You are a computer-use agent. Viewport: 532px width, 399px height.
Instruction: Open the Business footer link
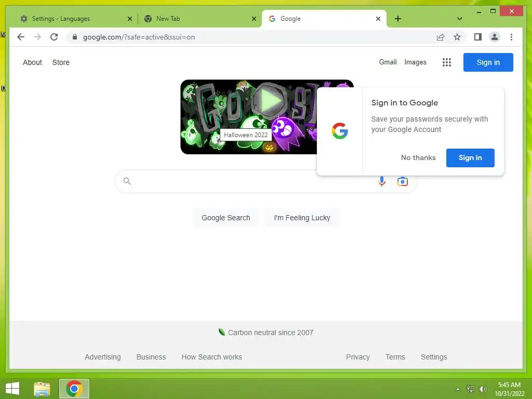point(151,357)
